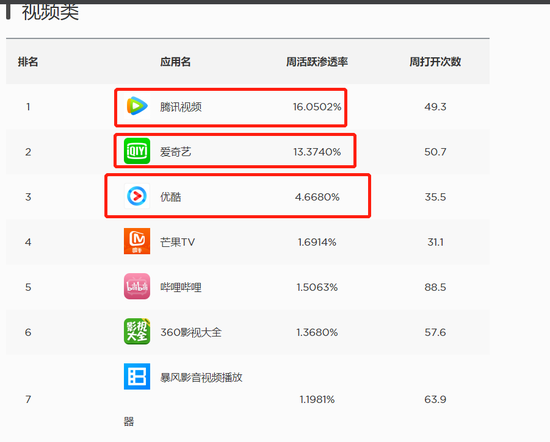Image resolution: width=550 pixels, height=442 pixels.
Task: Select the 应用名 column header
Action: 175,62
